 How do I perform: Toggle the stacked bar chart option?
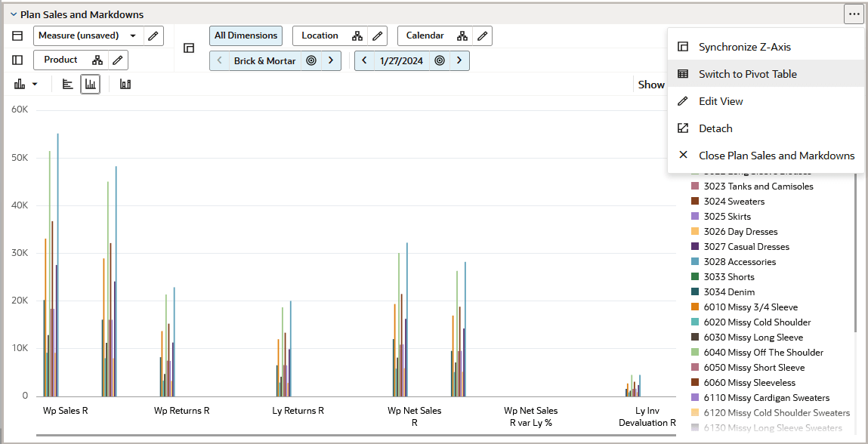point(125,84)
